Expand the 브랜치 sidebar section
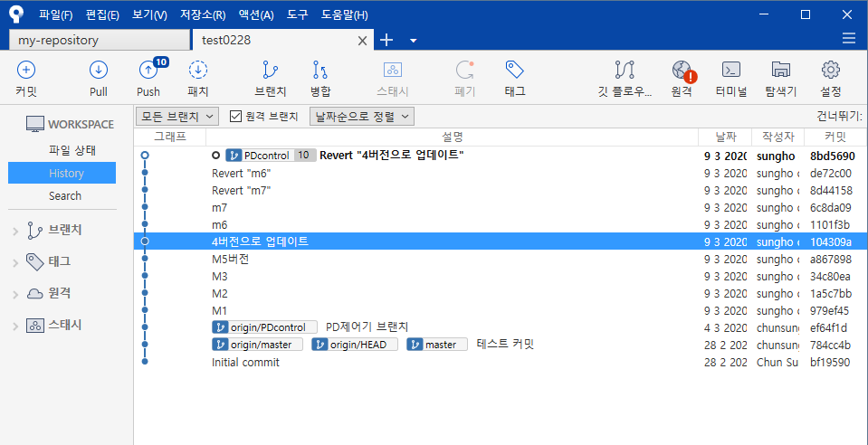 tap(15, 232)
